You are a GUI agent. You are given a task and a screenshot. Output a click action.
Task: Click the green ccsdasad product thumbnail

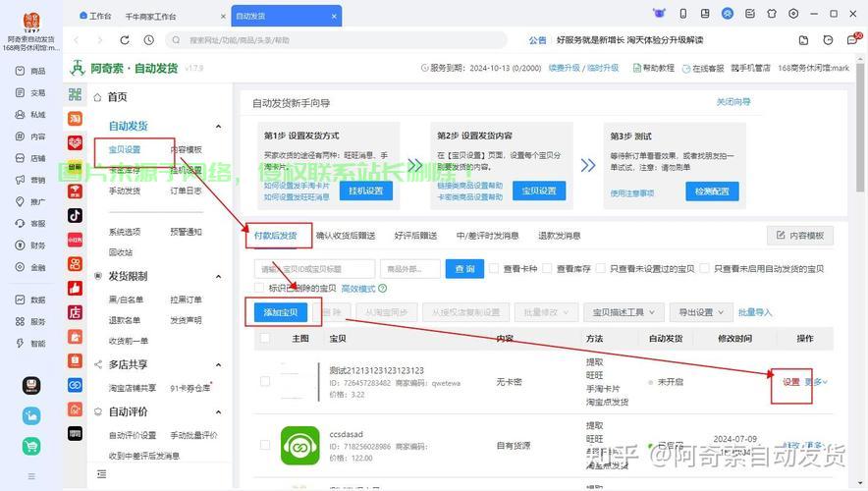coord(300,445)
